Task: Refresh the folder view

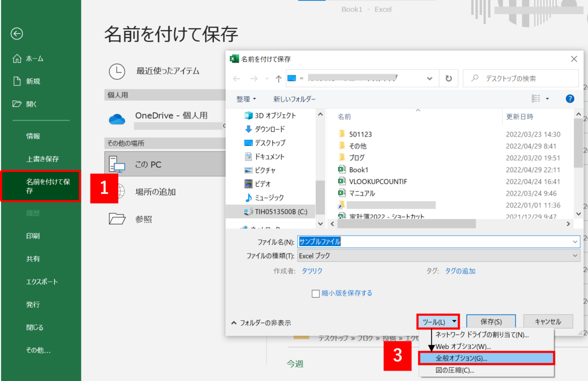Action: click(448, 79)
